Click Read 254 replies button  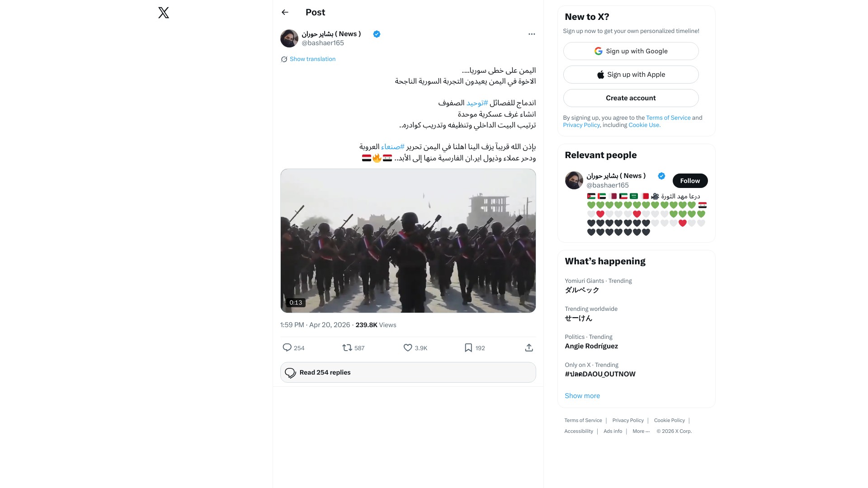(408, 372)
